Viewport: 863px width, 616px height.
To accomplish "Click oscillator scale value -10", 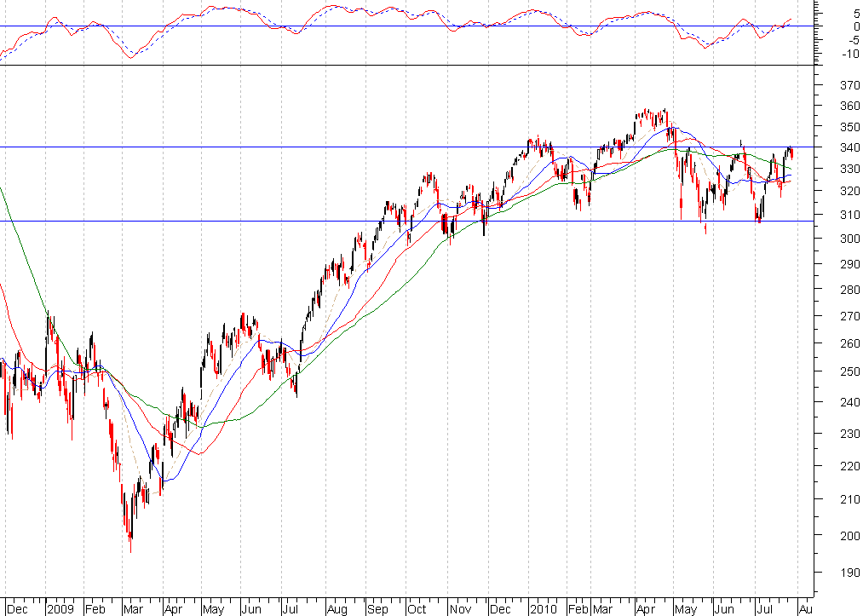I will [x=851, y=54].
